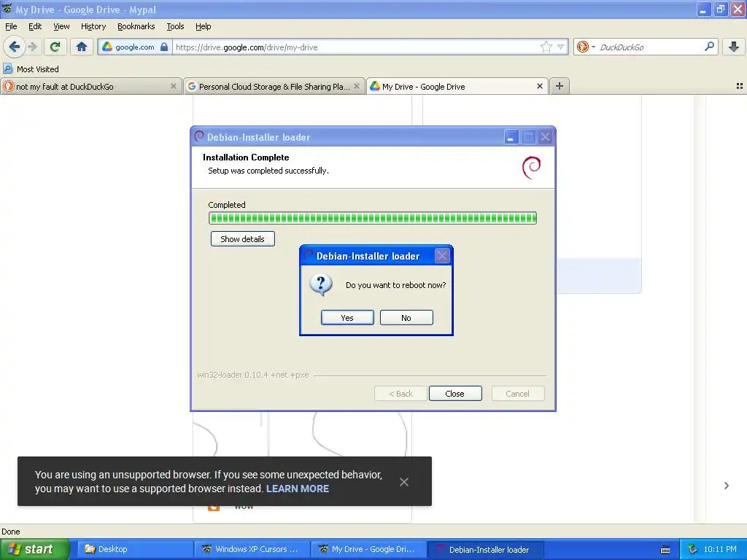Click the Google Drive site identity icon
The image size is (747, 560).
[107, 47]
